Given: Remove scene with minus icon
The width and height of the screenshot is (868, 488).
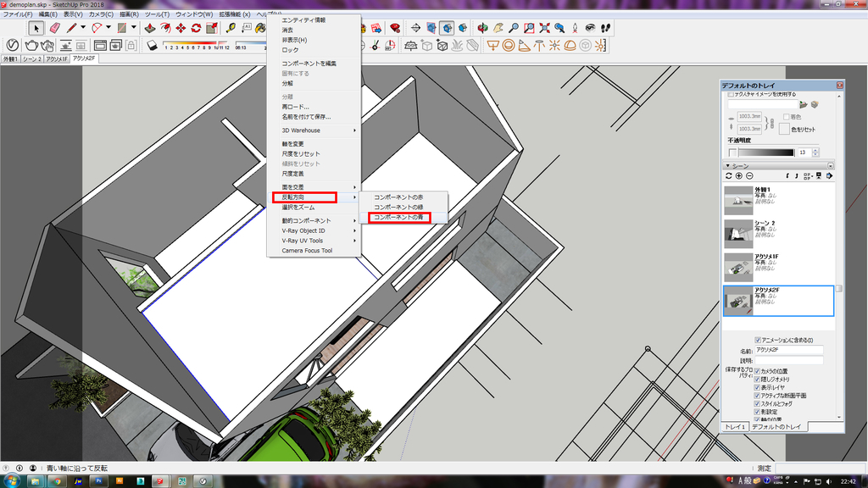Looking at the screenshot, I should pyautogui.click(x=749, y=176).
